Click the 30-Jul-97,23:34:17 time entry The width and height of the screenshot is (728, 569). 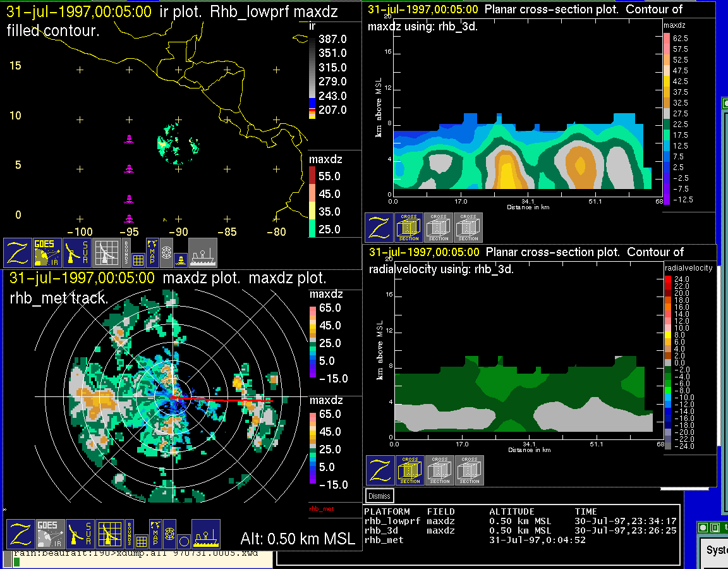[x=626, y=521]
